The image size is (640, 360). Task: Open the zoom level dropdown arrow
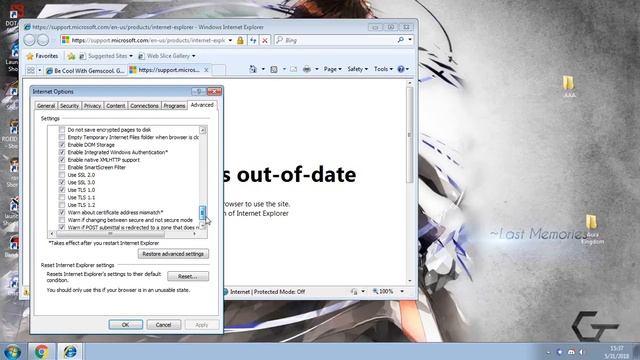click(x=402, y=291)
